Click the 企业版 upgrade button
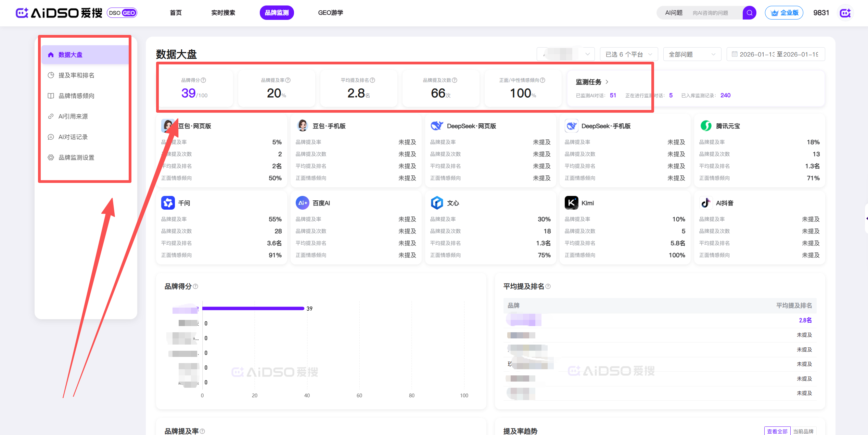The width and height of the screenshot is (868, 435). coord(784,13)
